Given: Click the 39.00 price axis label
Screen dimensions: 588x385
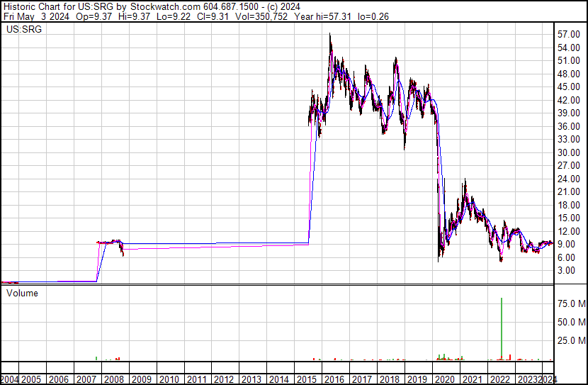Looking at the screenshot, I should pos(569,113).
